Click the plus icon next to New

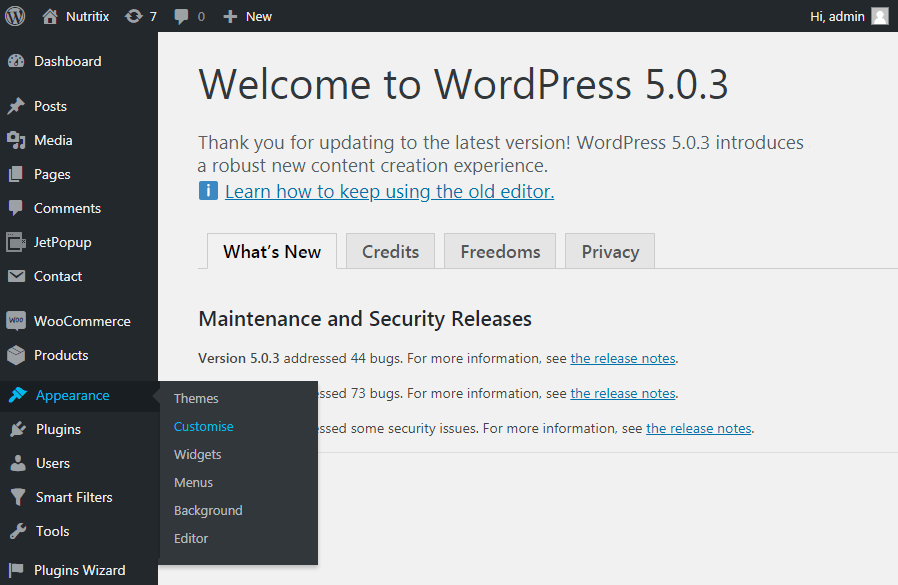point(230,17)
